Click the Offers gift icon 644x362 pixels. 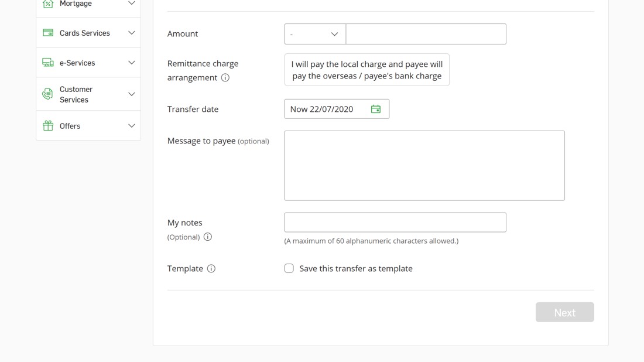click(x=48, y=126)
